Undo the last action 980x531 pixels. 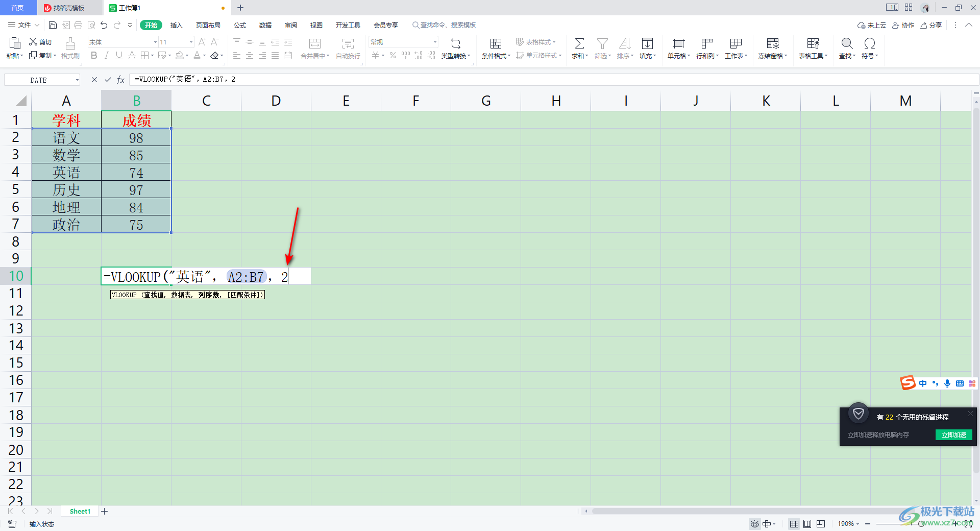(104, 25)
